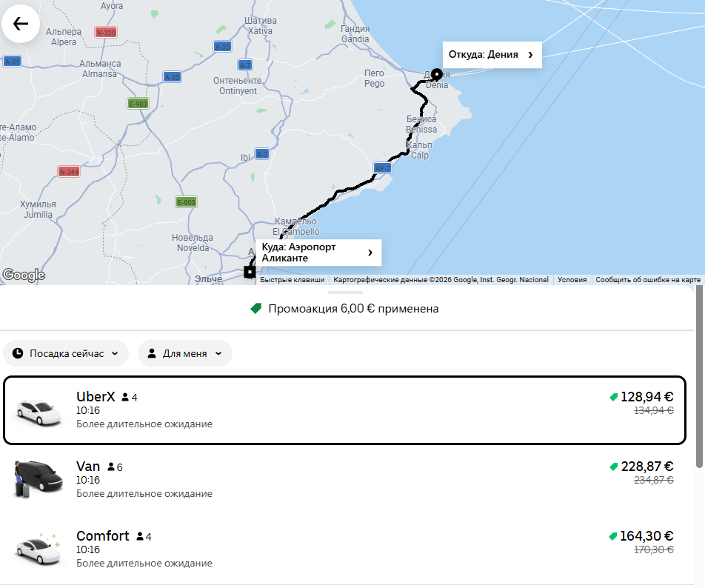Click the arrow beside 'Откуда: Дения'
Viewport: 705px width, 588px height.
530,55
